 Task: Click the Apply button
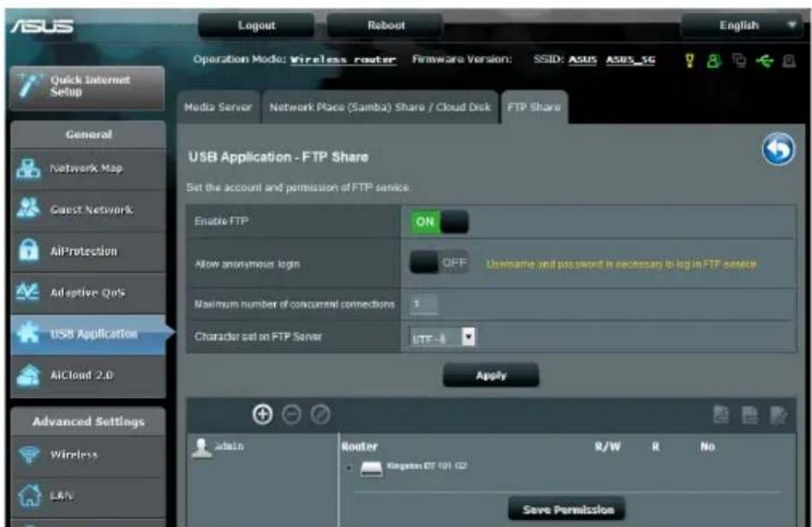coord(491,375)
